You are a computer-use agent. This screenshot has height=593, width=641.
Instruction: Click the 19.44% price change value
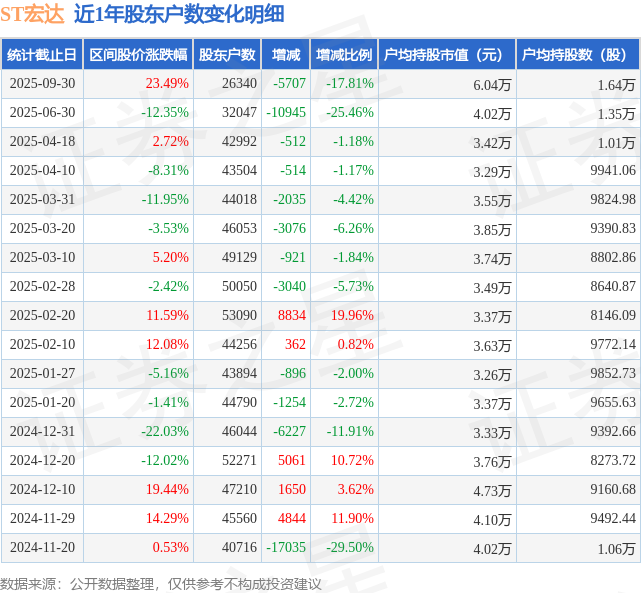coord(167,490)
